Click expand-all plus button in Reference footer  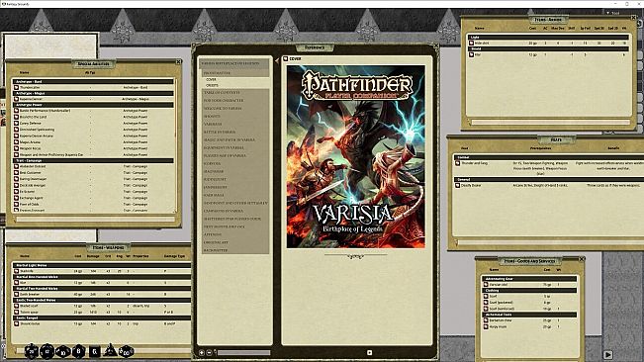[x=202, y=352]
